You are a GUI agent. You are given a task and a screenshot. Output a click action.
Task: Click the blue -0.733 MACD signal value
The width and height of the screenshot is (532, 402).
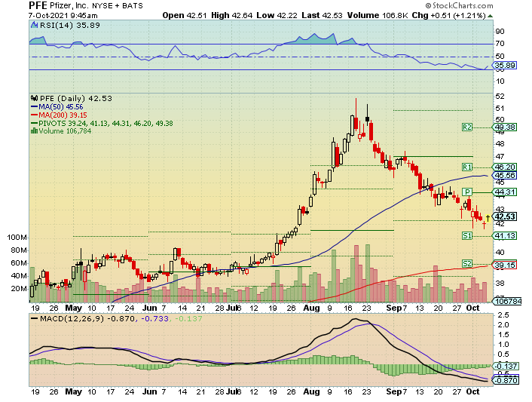[x=154, y=319]
